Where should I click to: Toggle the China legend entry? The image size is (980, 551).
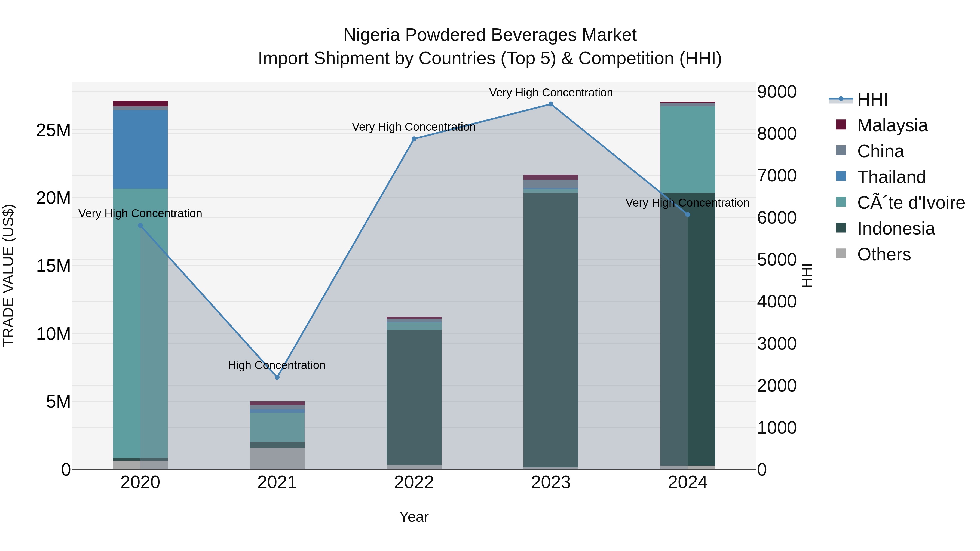point(870,151)
